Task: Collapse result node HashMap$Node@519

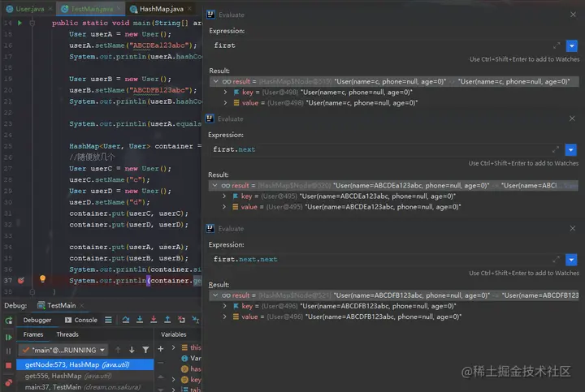Action: [x=215, y=81]
